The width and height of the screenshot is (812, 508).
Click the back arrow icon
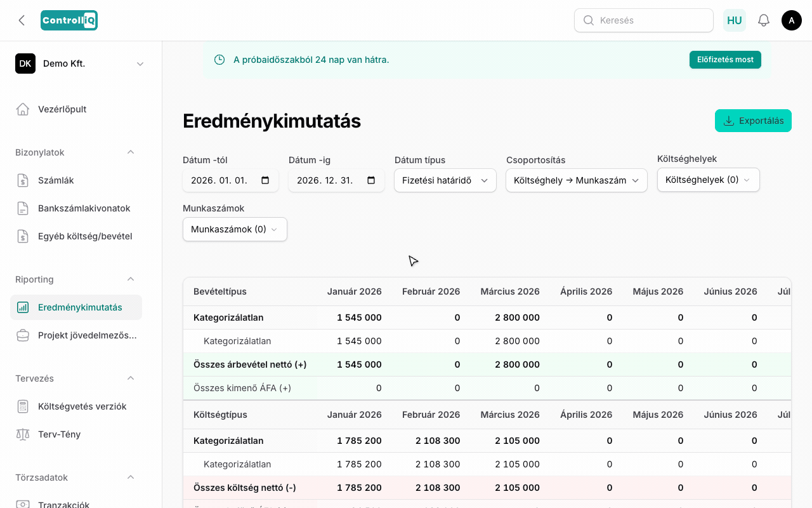coord(22,20)
